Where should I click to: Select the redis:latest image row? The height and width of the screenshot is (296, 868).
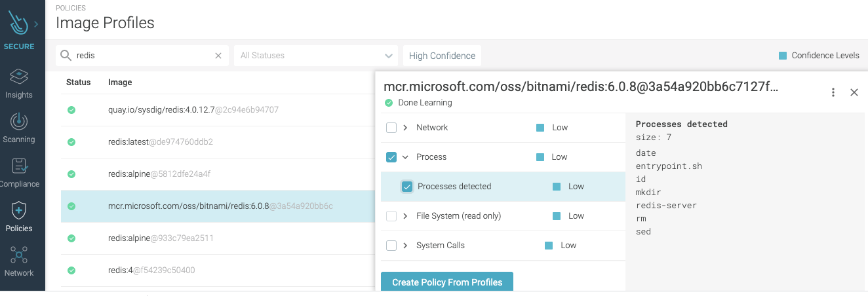coord(218,142)
